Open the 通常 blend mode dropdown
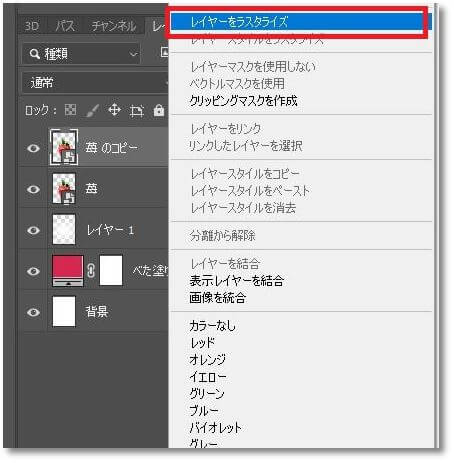This screenshot has height=463, width=454. tap(95, 82)
